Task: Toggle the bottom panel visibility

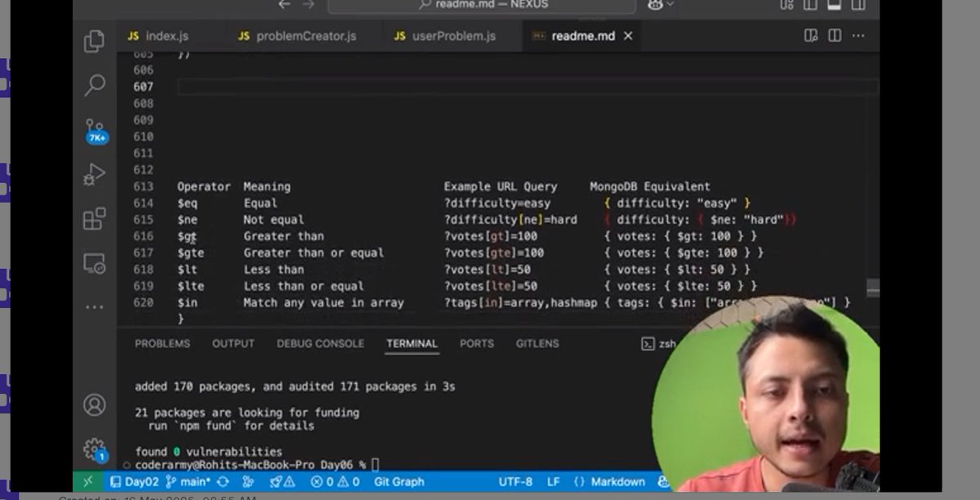Action: coord(834,4)
